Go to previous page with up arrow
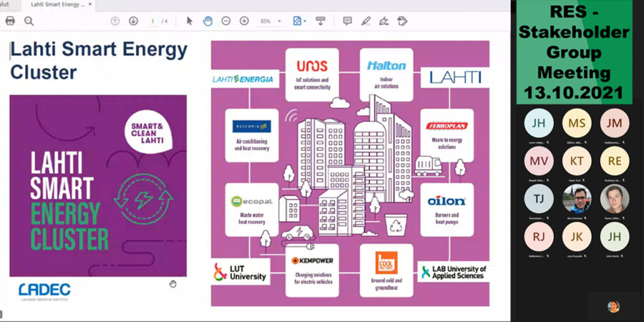The height and width of the screenshot is (322, 644). click(115, 21)
